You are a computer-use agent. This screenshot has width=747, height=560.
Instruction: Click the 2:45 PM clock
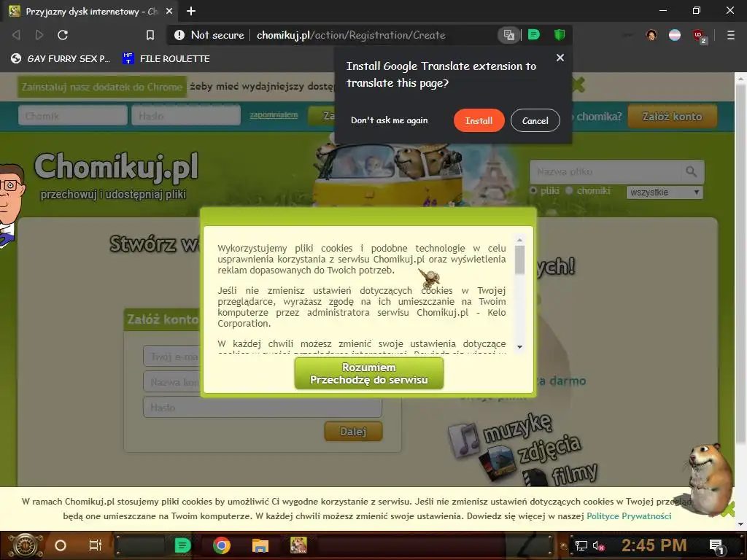coord(654,545)
